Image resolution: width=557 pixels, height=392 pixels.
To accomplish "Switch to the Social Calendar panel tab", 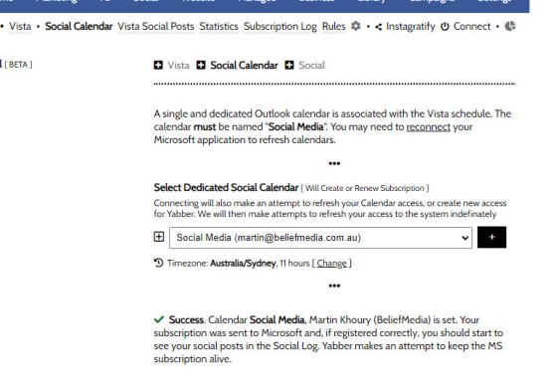I will click(x=244, y=66).
